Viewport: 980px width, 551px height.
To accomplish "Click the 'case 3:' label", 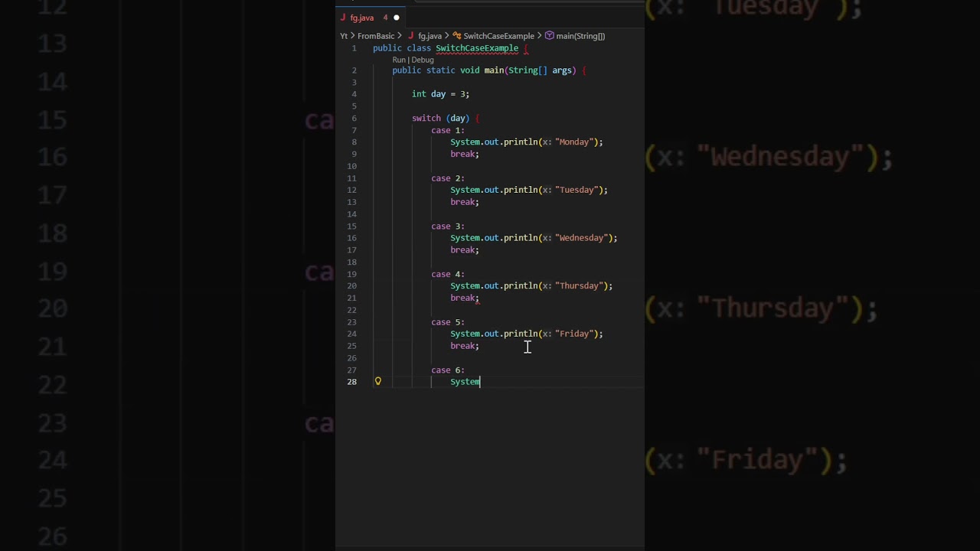I will 447,227.
